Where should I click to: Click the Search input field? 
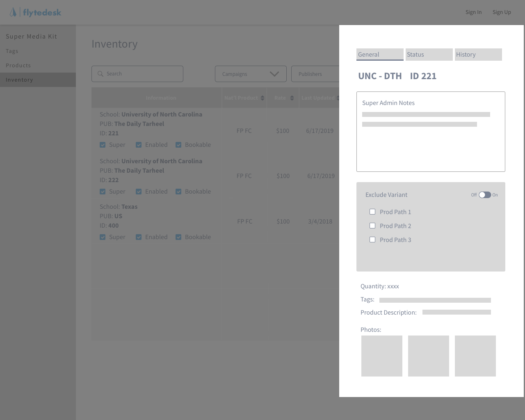click(x=137, y=74)
